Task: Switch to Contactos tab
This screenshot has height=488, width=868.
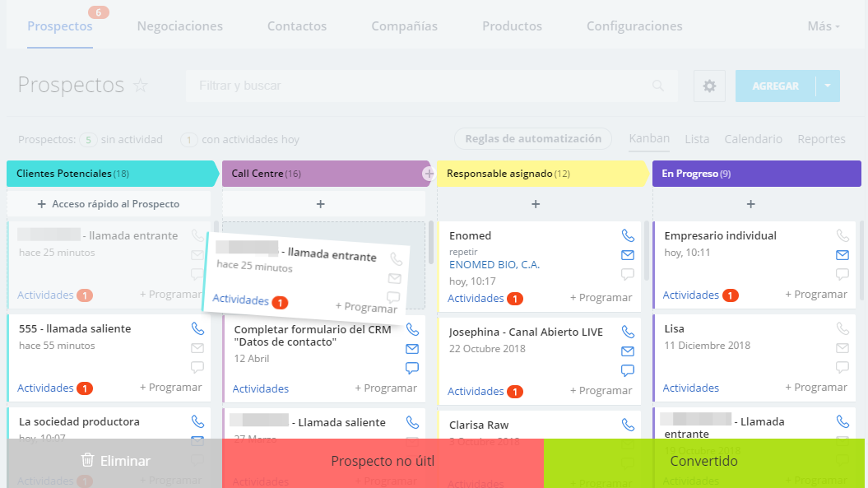Action: 297,26
